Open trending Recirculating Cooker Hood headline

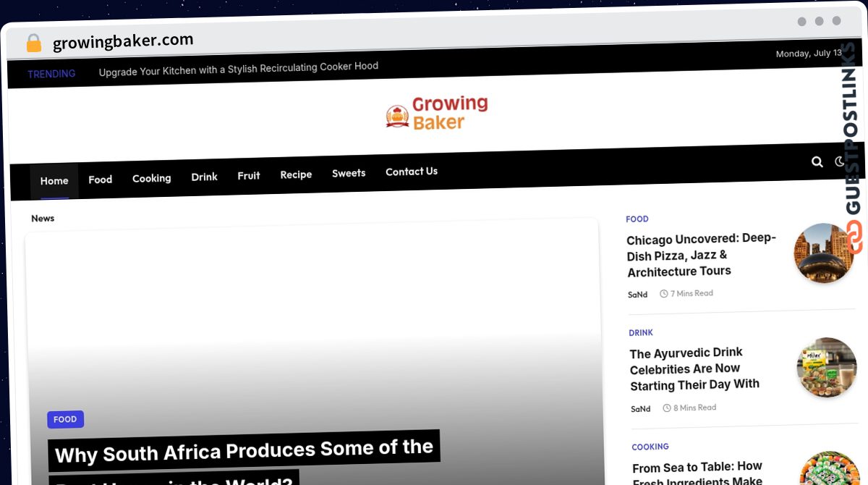pyautogui.click(x=239, y=69)
